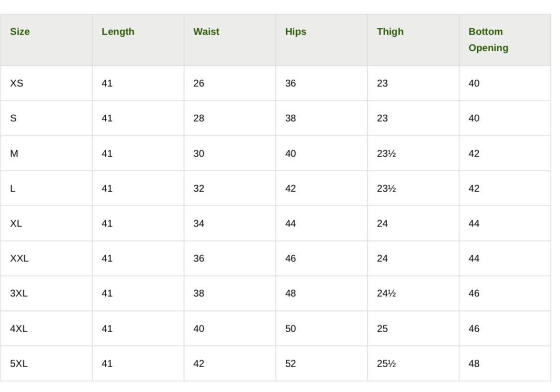Select bottom opening value 48
Screen dimensions: 560x392
tap(474, 363)
